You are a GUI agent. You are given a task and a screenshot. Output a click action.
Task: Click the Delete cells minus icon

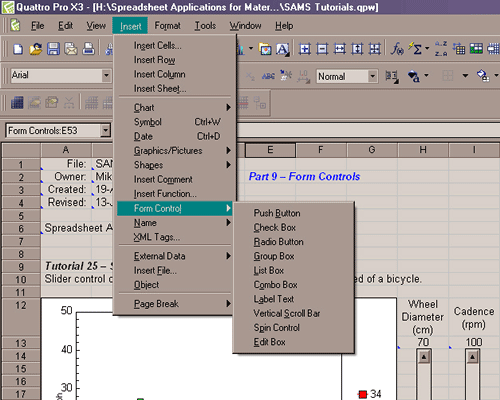click(x=322, y=49)
